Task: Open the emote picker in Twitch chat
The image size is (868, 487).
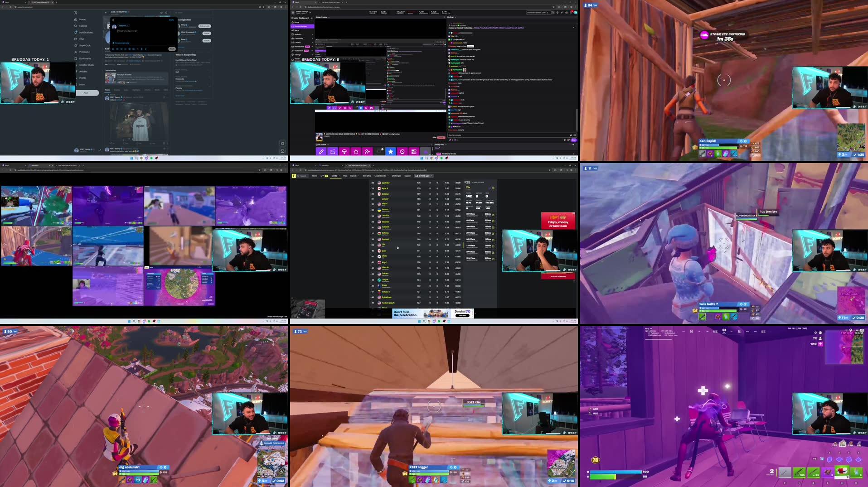Action: [575, 135]
